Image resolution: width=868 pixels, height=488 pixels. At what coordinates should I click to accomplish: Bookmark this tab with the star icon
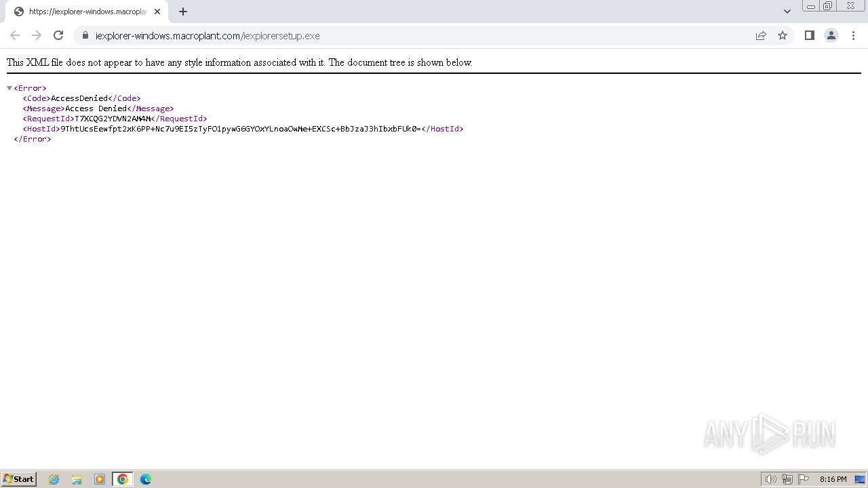tap(783, 35)
